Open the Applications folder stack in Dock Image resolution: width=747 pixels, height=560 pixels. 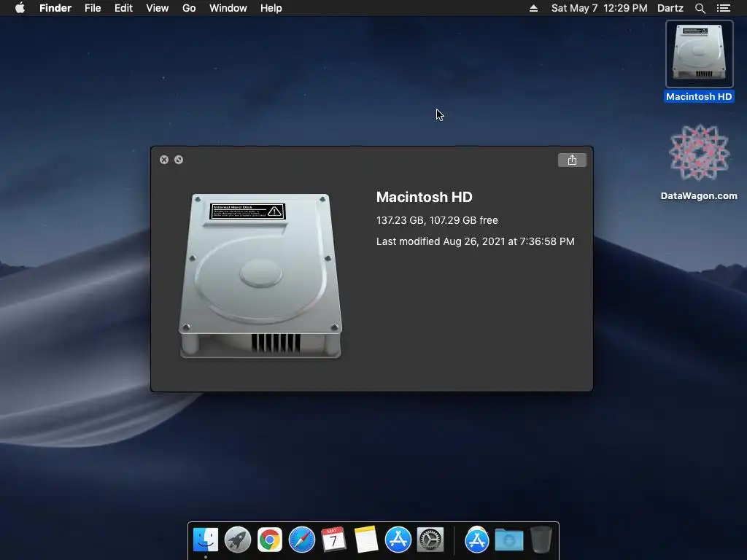(477, 540)
